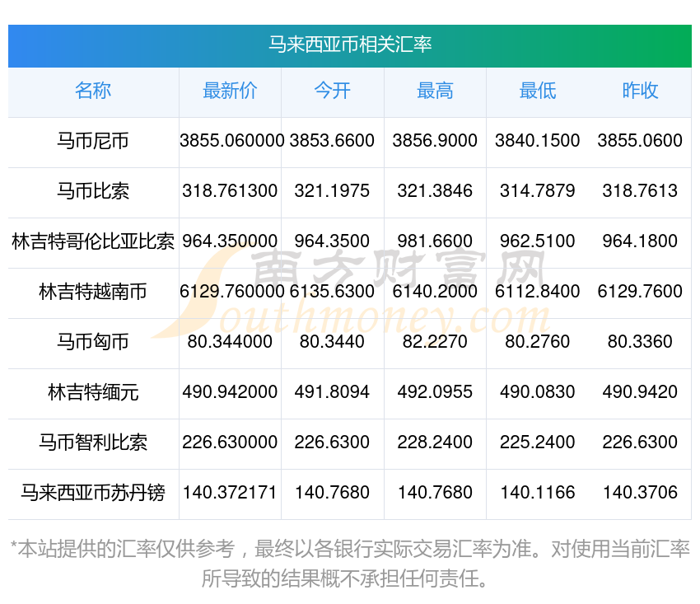Click previous close 318.7613
Image resolution: width=700 pixels, height=604 pixels.
pos(640,191)
